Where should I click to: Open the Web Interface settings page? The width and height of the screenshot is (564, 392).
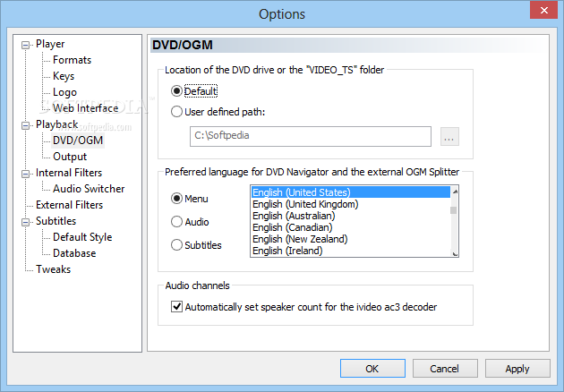pos(86,108)
